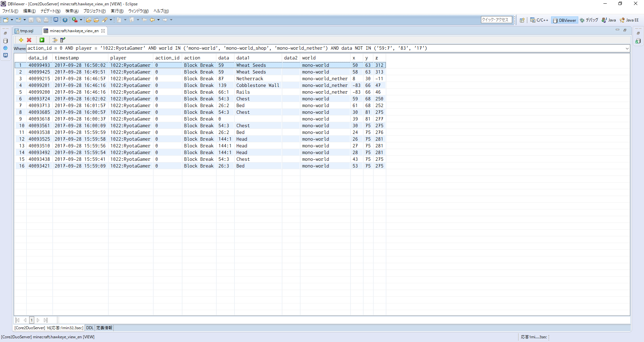644x342 pixels.
Task: Click the timestamp column header
Action: coord(80,58)
